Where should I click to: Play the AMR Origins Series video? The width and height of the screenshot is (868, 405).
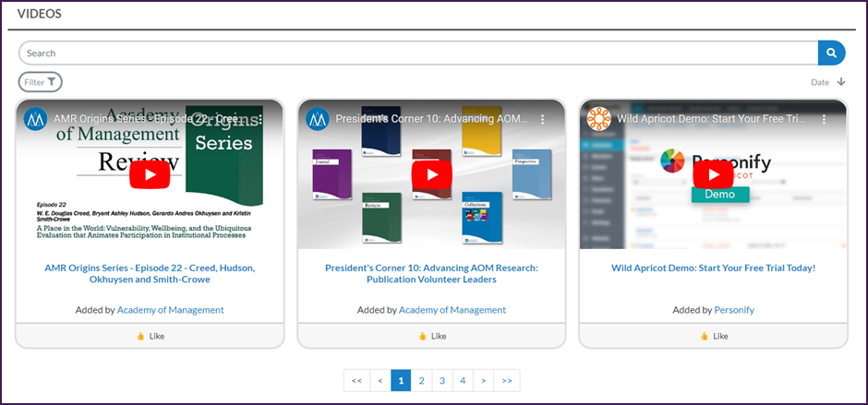(150, 175)
